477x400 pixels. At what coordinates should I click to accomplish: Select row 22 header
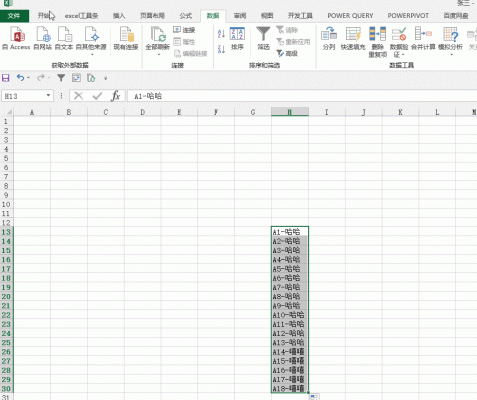(6, 315)
